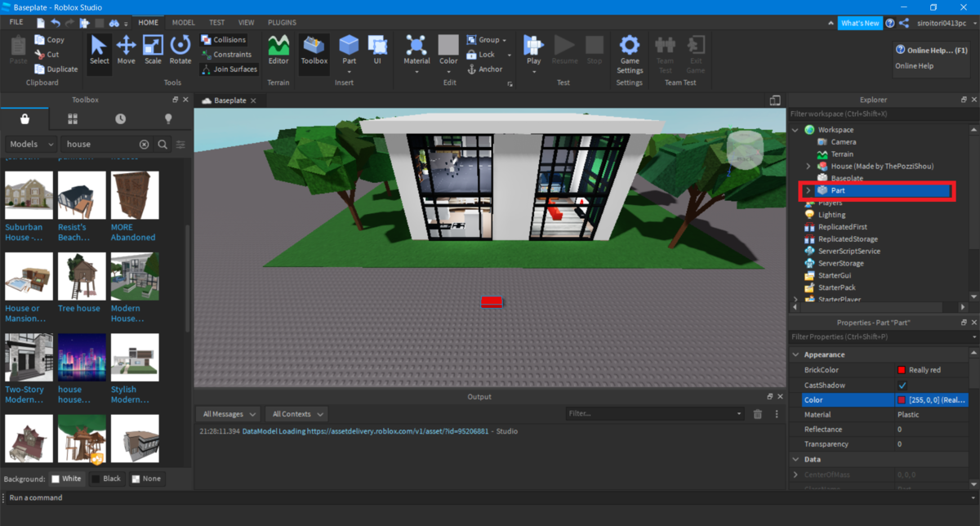Open Suburban House toolbox model
The width and height of the screenshot is (980, 526).
pos(29,205)
